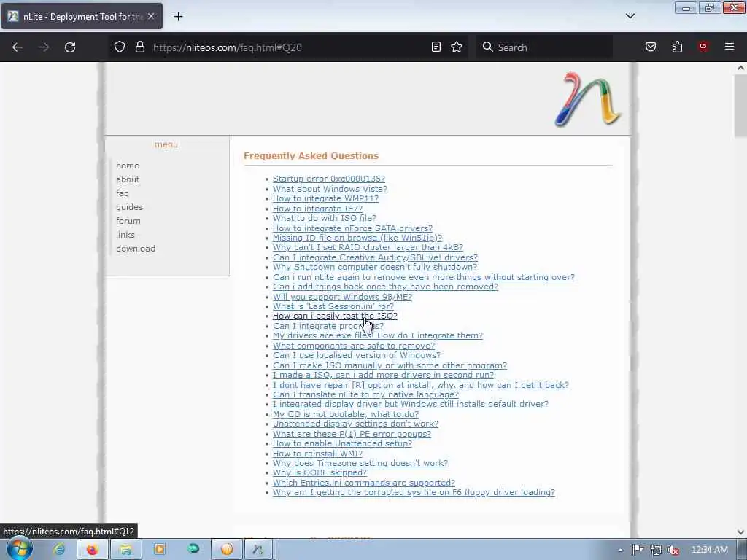
Task: Open the Windows Start orb
Action: 19,548
